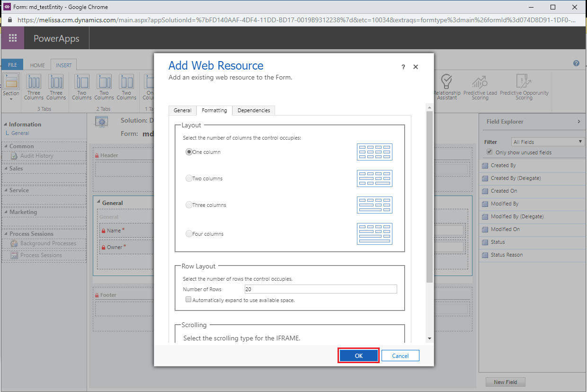This screenshot has width=587, height=392.
Task: Click the Predictive Opportunity Scoring icon
Action: pyautogui.click(x=523, y=81)
